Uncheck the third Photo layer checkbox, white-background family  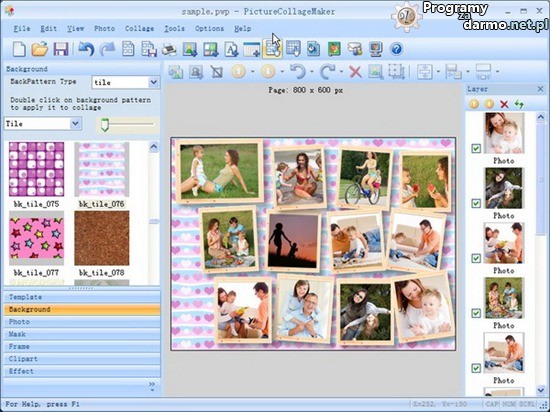[476, 258]
